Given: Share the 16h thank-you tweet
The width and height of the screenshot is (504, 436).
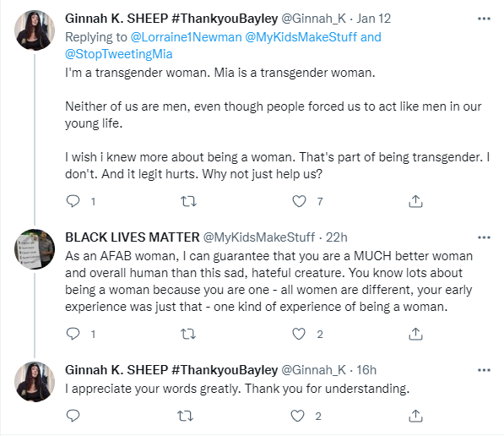Looking at the screenshot, I should tap(415, 416).
